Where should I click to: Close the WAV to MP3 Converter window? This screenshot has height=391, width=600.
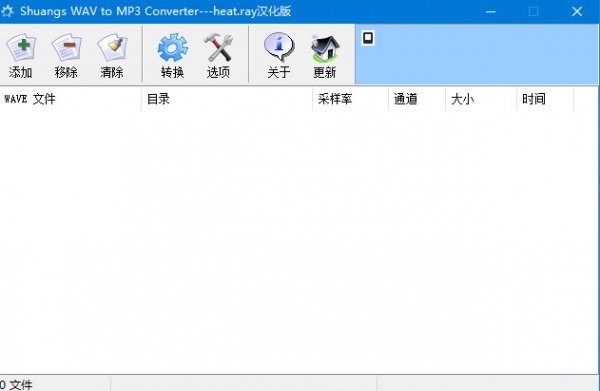point(577,11)
